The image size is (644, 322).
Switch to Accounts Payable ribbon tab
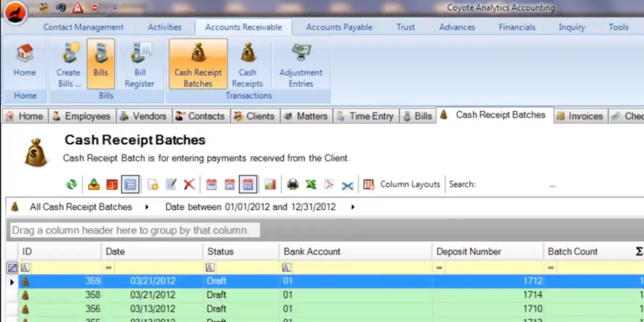coord(339,27)
